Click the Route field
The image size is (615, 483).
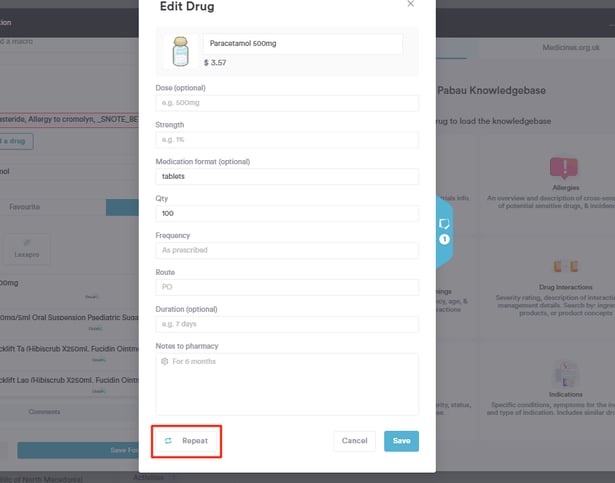[287, 288]
